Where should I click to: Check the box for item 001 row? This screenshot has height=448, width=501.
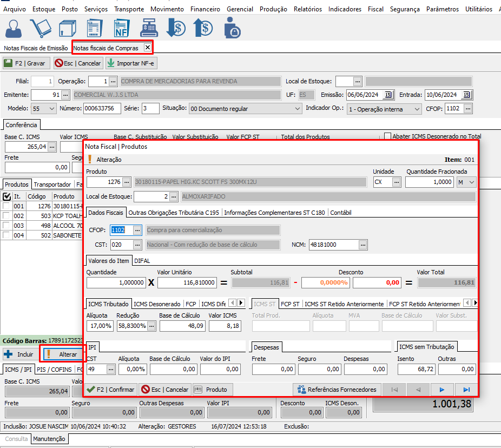tap(6, 206)
